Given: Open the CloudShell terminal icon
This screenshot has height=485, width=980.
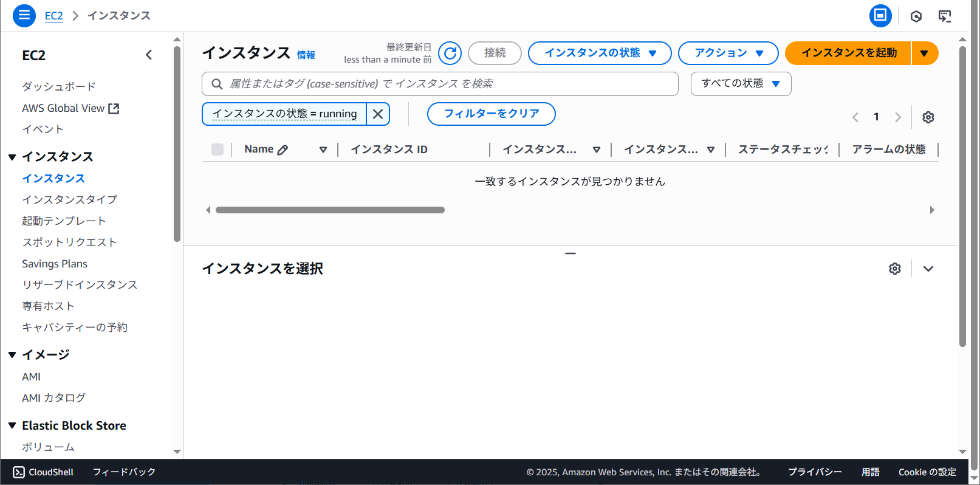Looking at the screenshot, I should tap(19, 472).
